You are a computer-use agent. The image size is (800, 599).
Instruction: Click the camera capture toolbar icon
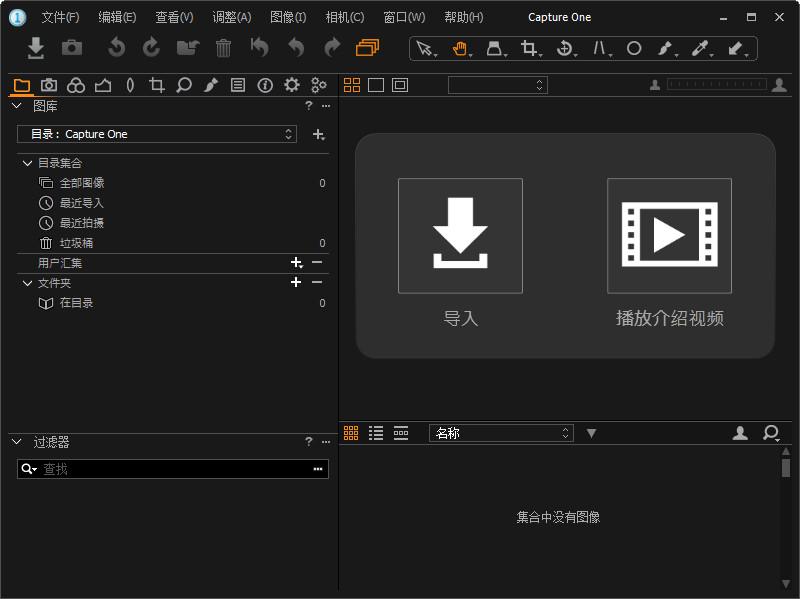[x=72, y=47]
